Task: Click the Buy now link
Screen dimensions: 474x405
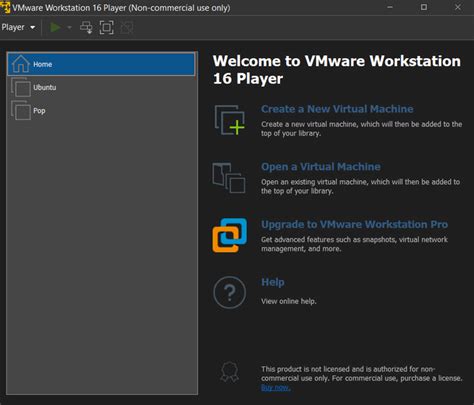Action: click(275, 388)
